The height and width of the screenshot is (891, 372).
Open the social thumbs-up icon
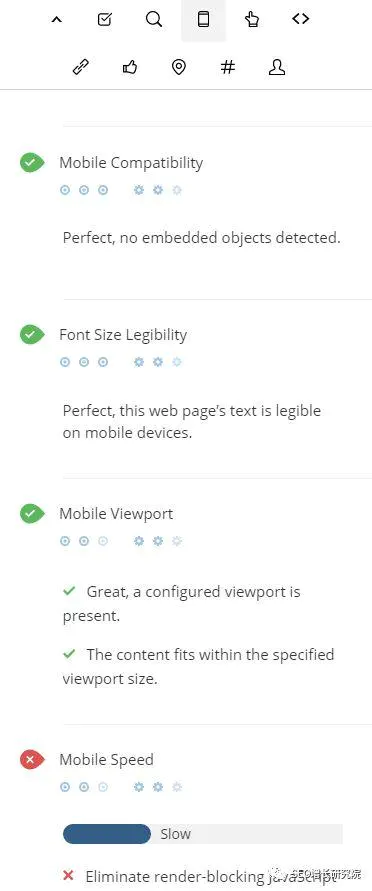(x=129, y=68)
